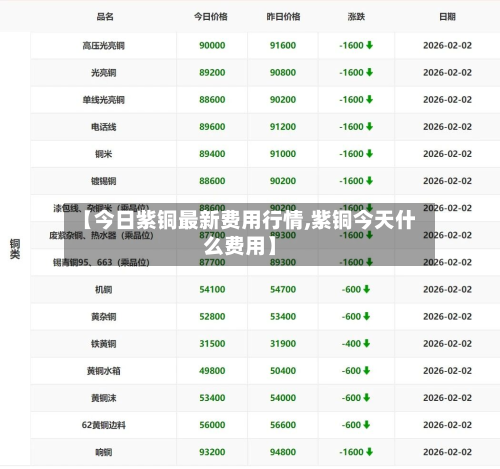Click today's price 89600

click(212, 127)
